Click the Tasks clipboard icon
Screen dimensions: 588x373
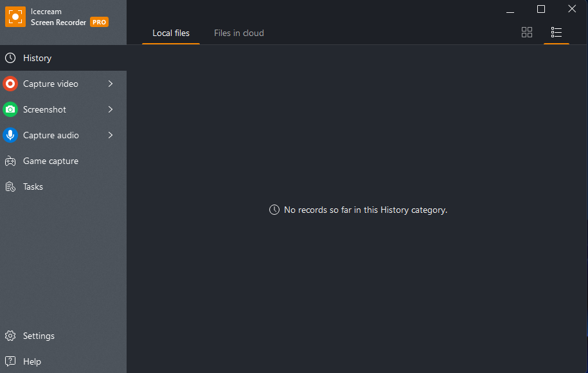(10, 186)
